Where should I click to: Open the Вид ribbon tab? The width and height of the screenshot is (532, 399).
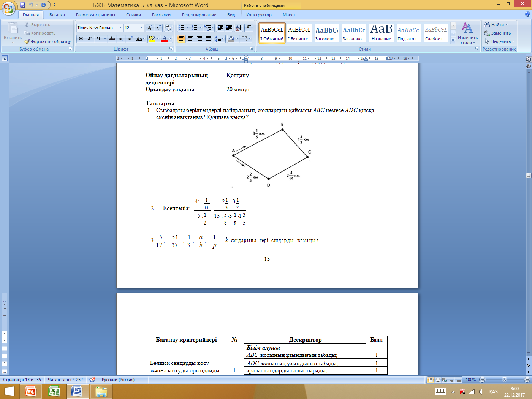231,15
